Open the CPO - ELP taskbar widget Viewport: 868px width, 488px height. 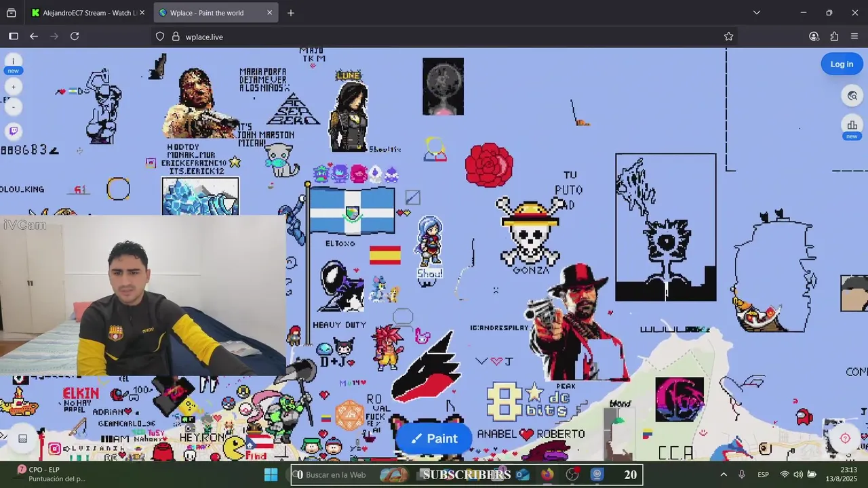[51, 474]
